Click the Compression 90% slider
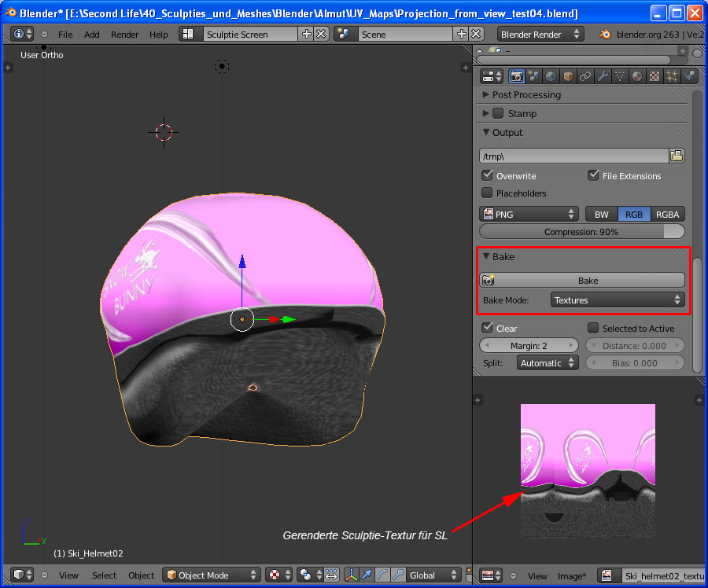Image resolution: width=708 pixels, height=588 pixels. pyautogui.click(x=581, y=232)
